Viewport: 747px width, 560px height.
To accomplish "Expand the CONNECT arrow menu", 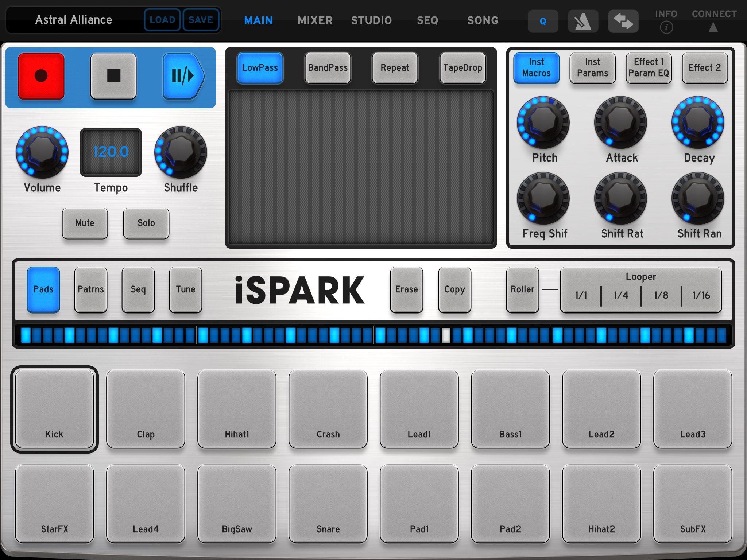I will pyautogui.click(x=713, y=28).
